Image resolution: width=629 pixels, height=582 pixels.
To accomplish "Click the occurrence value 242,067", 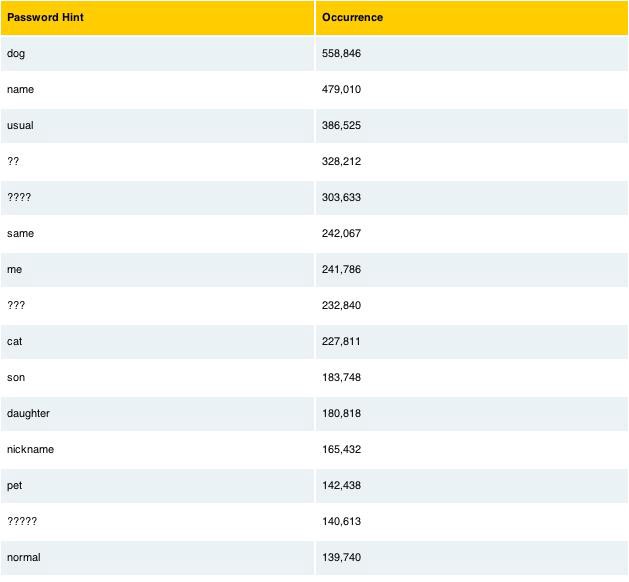I will coord(341,233).
